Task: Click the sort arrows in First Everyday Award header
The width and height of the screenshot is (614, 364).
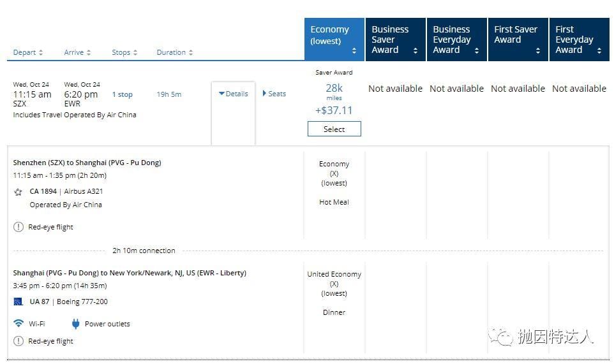Action: point(599,51)
